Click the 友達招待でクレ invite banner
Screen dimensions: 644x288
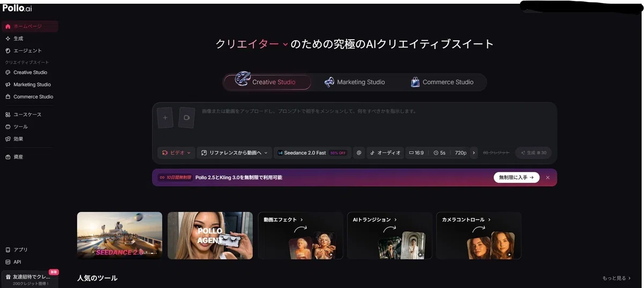pyautogui.click(x=30, y=279)
